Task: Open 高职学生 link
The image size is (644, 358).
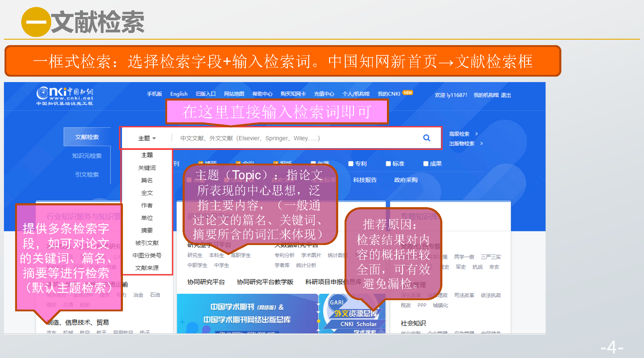Action: [x=241, y=255]
